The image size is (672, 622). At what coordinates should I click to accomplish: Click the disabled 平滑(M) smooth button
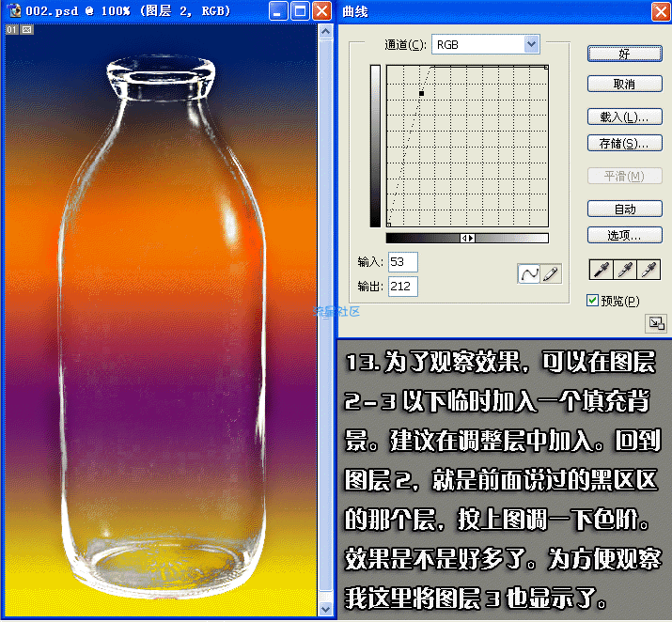pyautogui.click(x=624, y=176)
